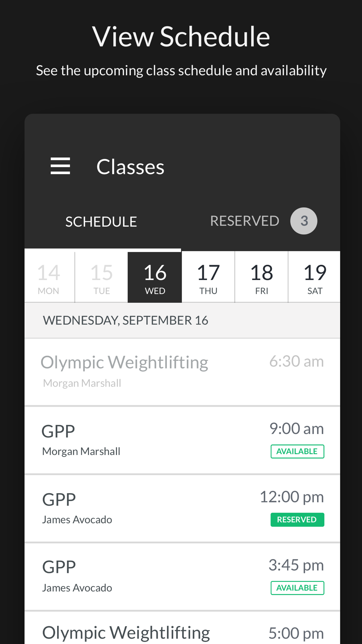Select Wednesday the 16th
Viewport: 362px width, 644px height.
click(x=155, y=277)
